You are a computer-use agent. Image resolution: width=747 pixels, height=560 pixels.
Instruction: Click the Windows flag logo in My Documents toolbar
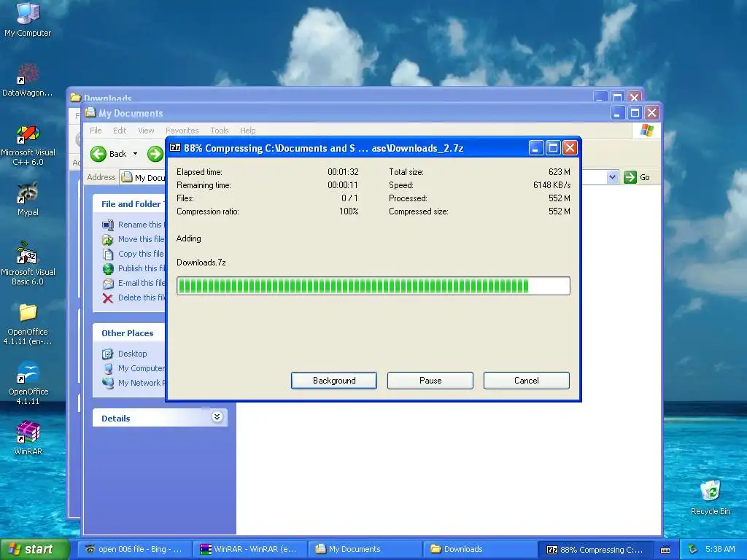647,130
